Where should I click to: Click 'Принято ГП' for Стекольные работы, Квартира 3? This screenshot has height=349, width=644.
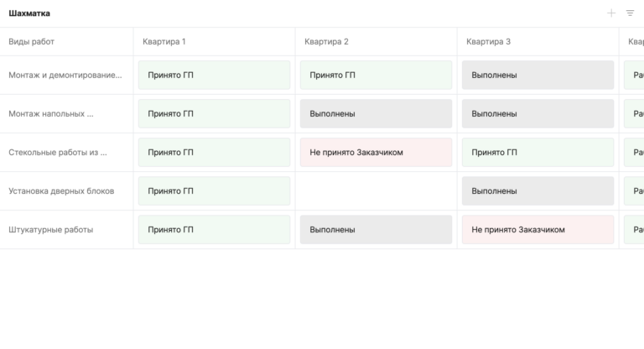pyautogui.click(x=538, y=153)
